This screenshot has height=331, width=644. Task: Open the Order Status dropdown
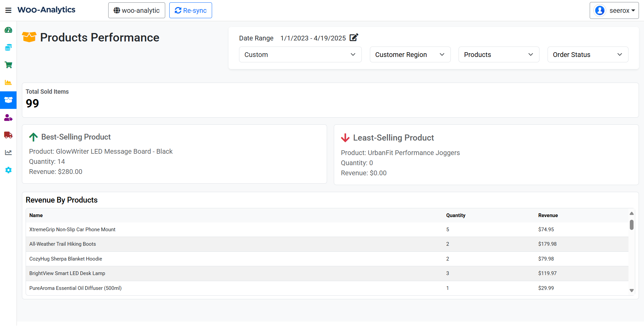pos(587,54)
